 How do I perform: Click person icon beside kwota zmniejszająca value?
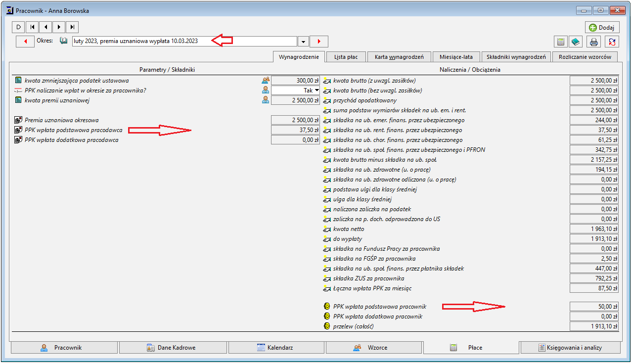(x=266, y=81)
